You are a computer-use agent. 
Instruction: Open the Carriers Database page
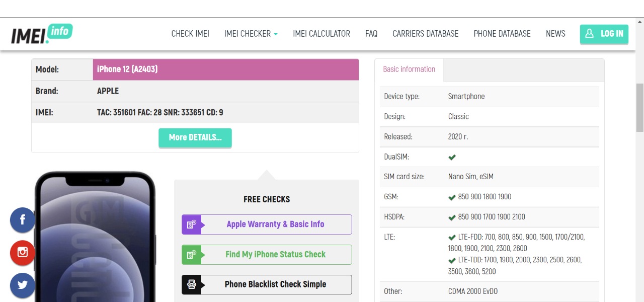(x=425, y=34)
